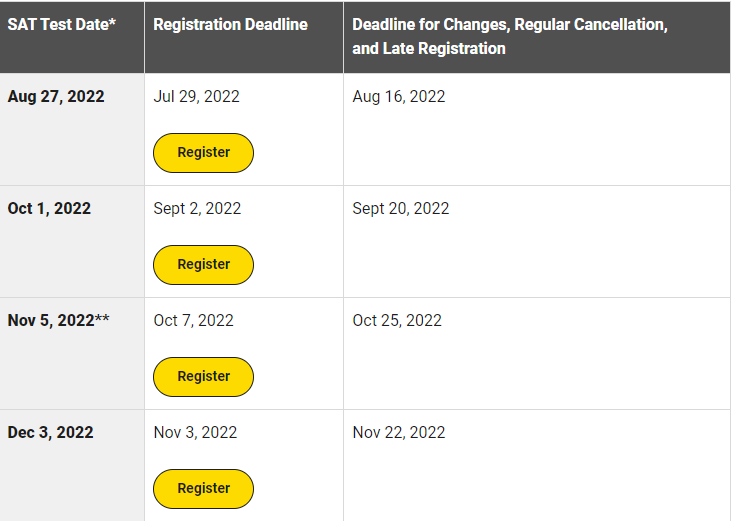The width and height of the screenshot is (731, 521).
Task: Click the SAT Test Date column header
Action: click(x=61, y=24)
